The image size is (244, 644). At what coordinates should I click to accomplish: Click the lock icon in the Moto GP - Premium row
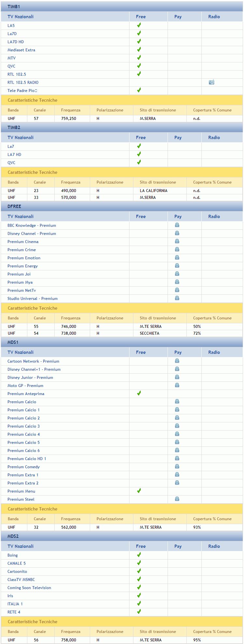[x=177, y=385]
